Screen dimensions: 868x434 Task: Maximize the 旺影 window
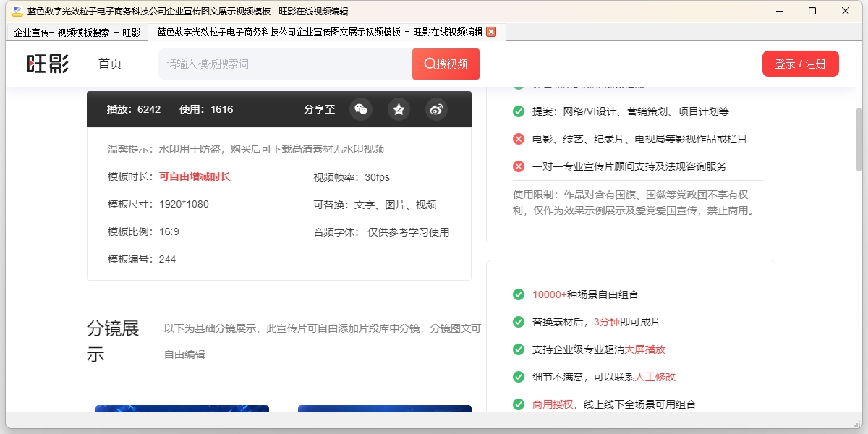click(812, 11)
